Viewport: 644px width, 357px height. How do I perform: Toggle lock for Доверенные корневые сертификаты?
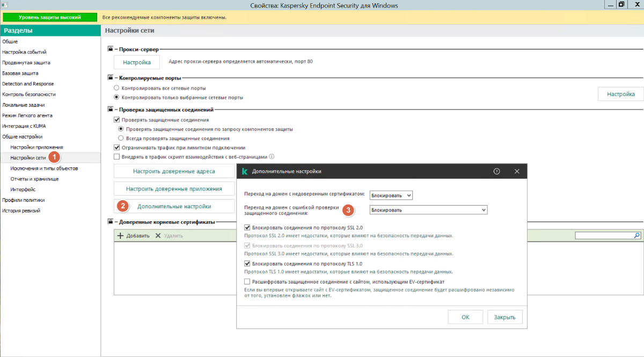click(111, 222)
